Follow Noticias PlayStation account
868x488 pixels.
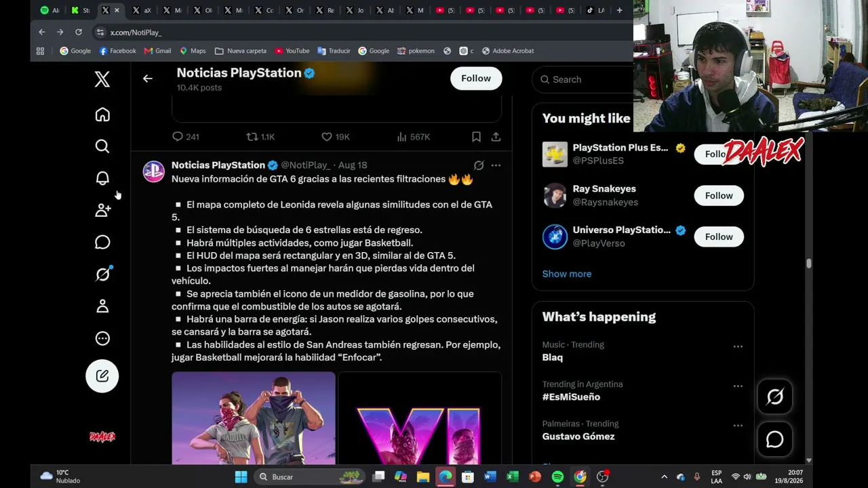pyautogui.click(x=476, y=79)
